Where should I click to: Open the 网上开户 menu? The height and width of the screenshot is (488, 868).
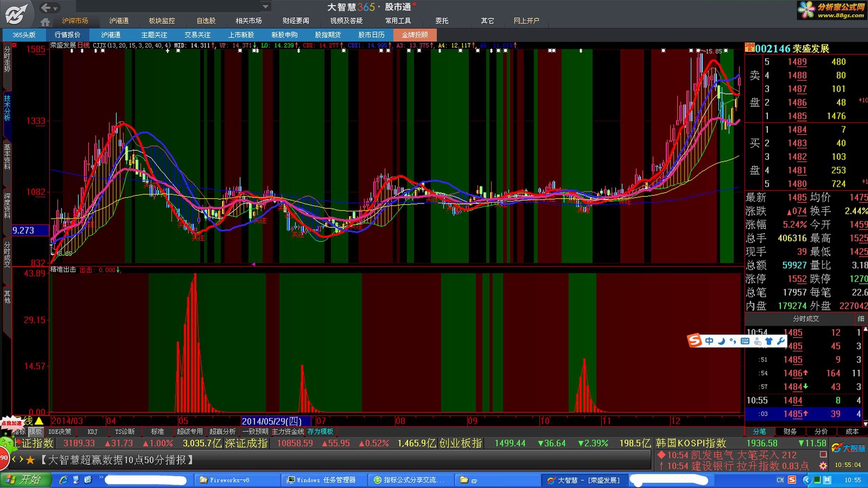(526, 21)
